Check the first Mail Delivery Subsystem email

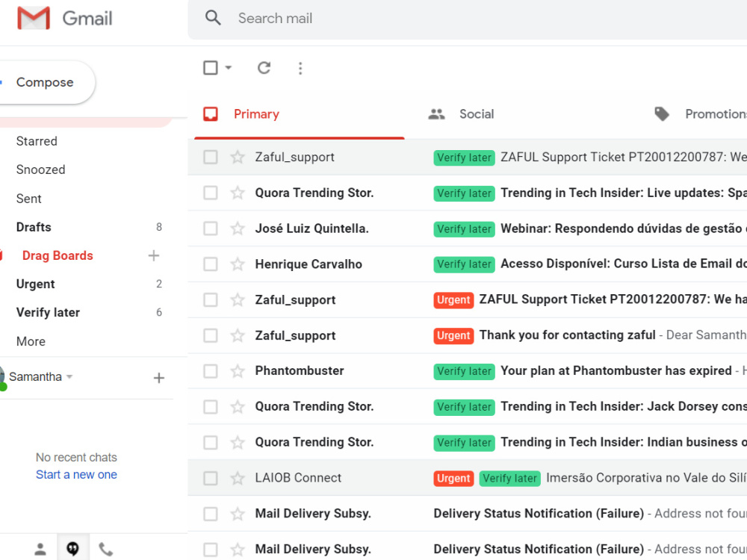[211, 514]
